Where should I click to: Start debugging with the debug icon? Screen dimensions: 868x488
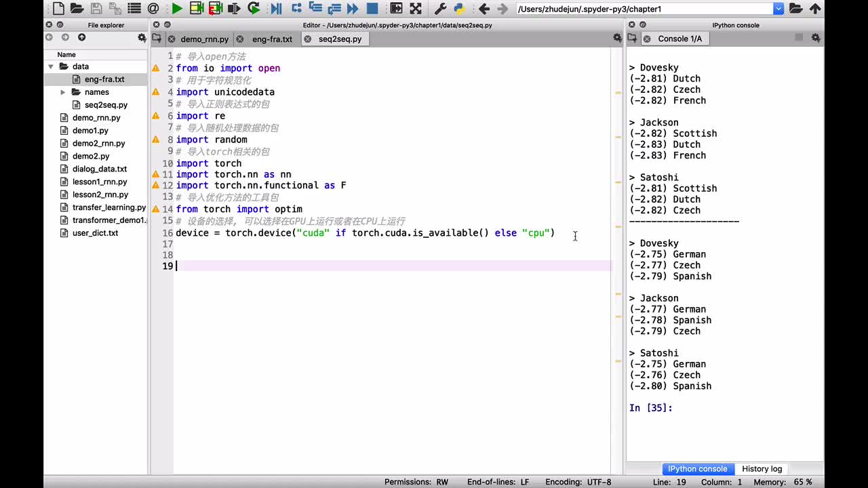(276, 9)
